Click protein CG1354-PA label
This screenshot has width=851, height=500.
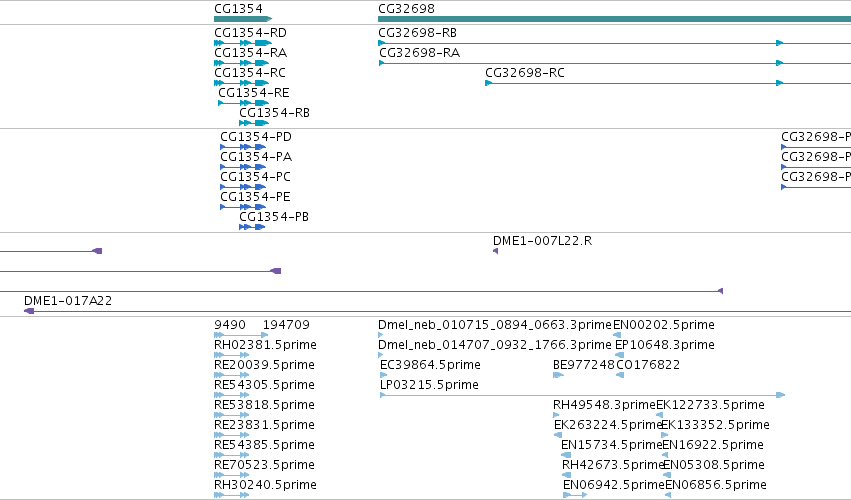tap(256, 157)
